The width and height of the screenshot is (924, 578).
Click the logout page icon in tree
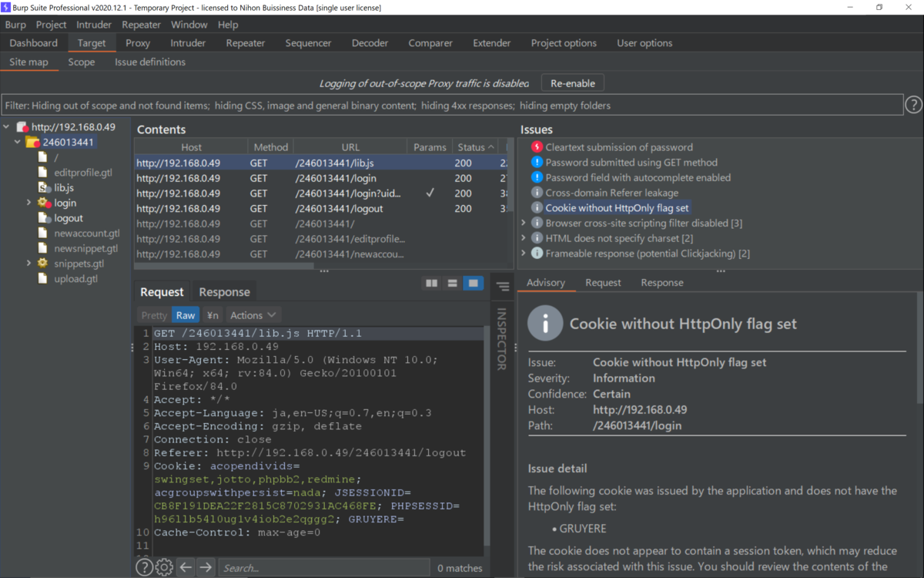point(45,218)
